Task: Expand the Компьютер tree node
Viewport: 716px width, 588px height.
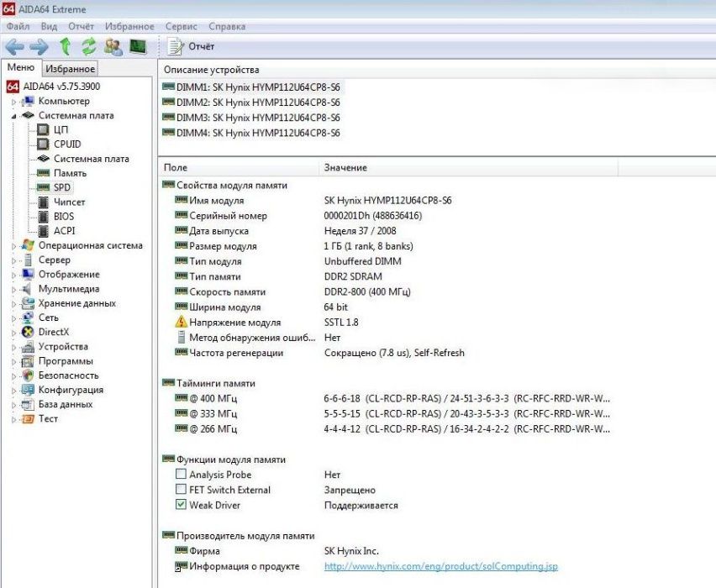Action: [13, 102]
